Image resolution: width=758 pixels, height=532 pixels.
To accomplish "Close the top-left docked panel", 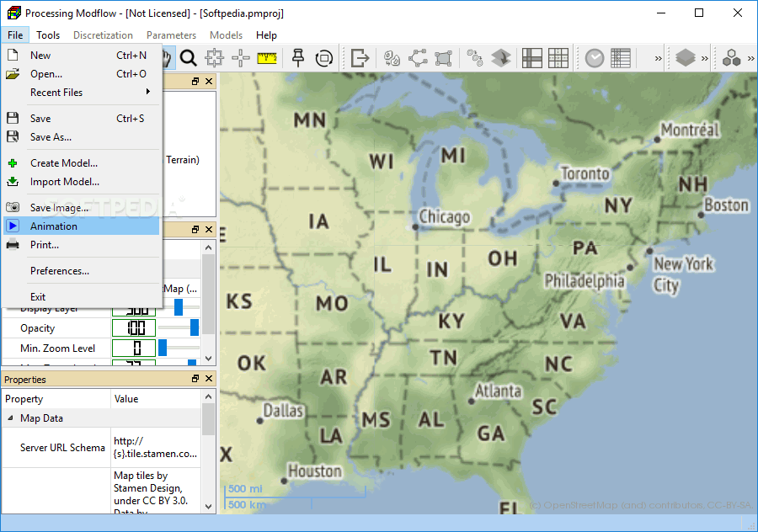I will point(209,81).
